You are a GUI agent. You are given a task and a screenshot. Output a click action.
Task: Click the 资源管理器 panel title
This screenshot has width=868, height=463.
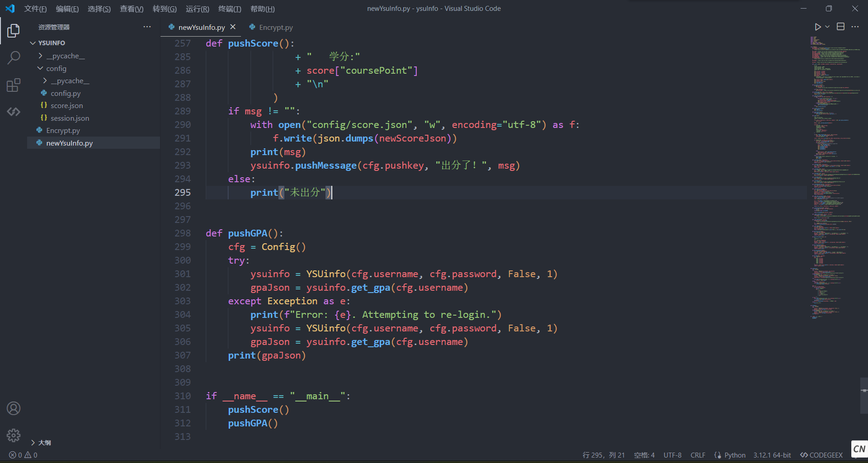click(54, 27)
